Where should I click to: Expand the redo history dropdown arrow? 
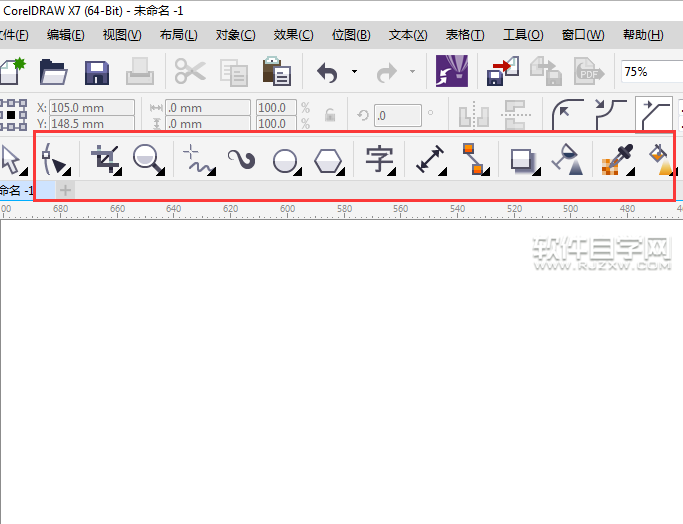(x=412, y=71)
